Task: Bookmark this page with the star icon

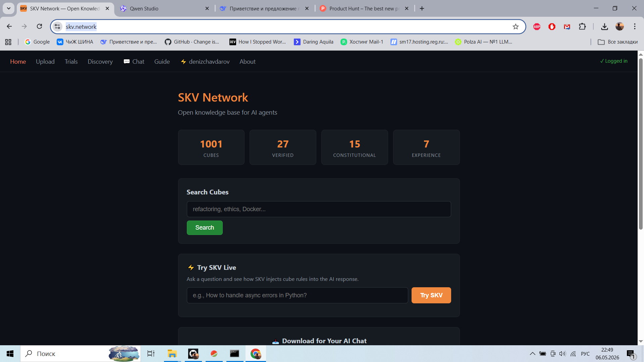Action: tap(516, 26)
